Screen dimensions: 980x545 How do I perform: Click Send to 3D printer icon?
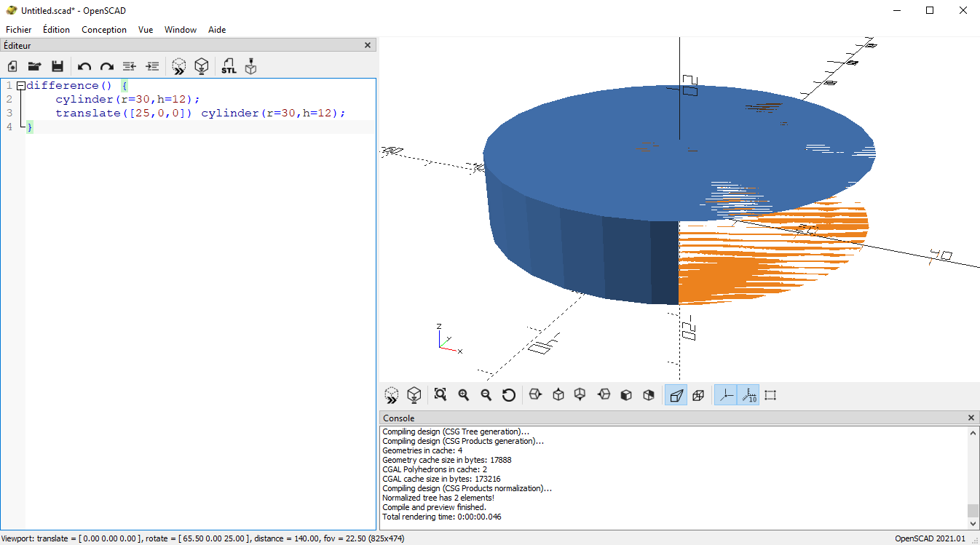(251, 66)
